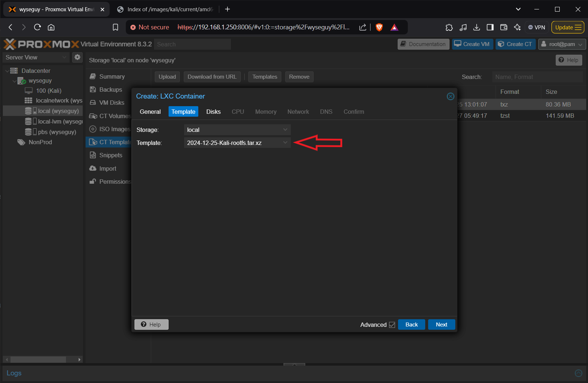This screenshot has width=588, height=383.
Task: Open the tab search chevron in title bar
Action: pos(518,9)
